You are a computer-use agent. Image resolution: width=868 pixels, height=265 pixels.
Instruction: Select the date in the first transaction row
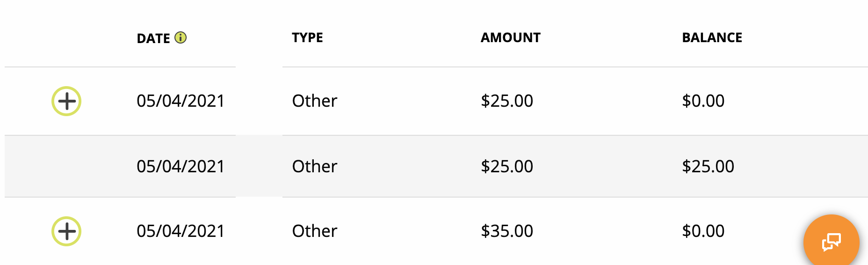181,101
